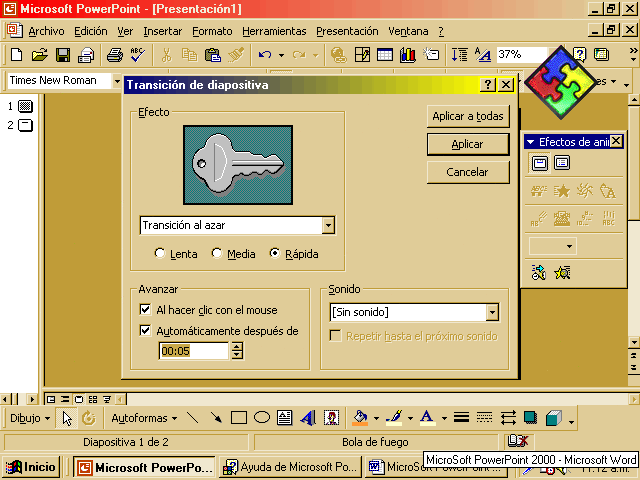Toggle Animate Slide Text in Efectos de animación
640x480 pixels.
coord(562,163)
